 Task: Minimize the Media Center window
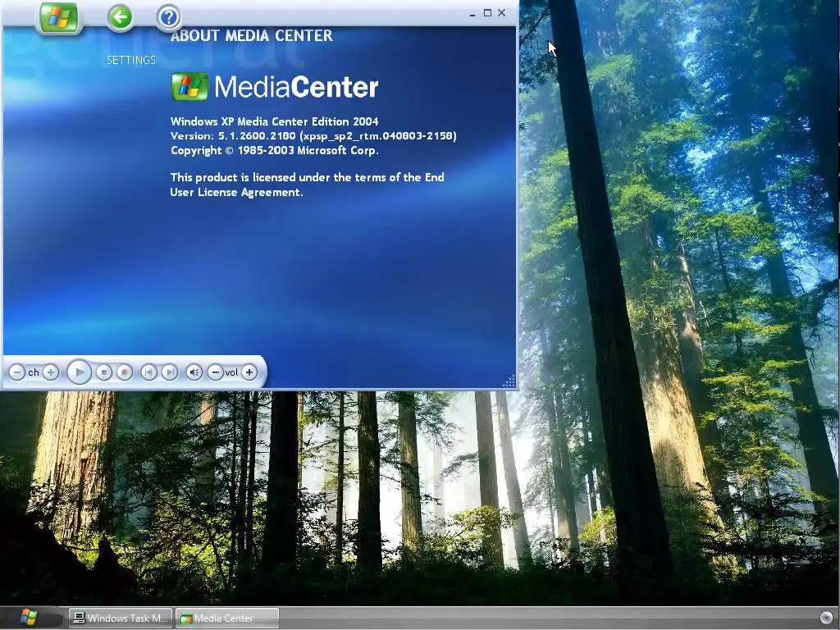click(472, 13)
